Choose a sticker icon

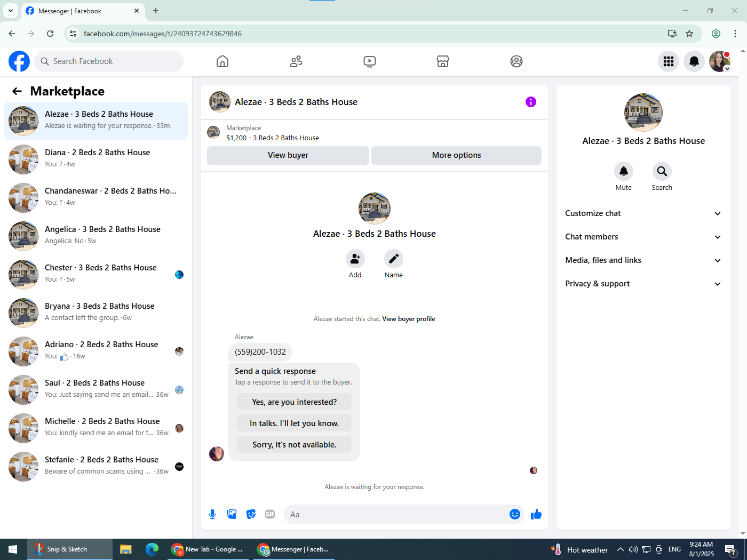[251, 514]
